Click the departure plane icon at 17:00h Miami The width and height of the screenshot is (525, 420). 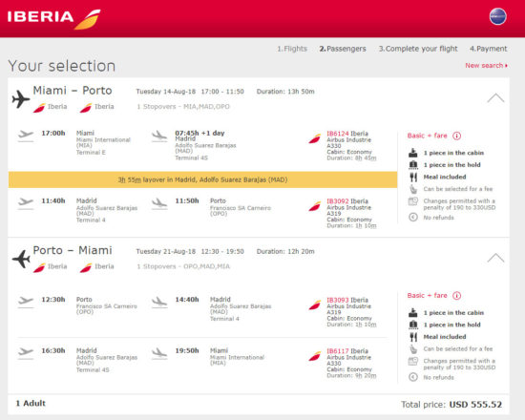tap(26, 136)
